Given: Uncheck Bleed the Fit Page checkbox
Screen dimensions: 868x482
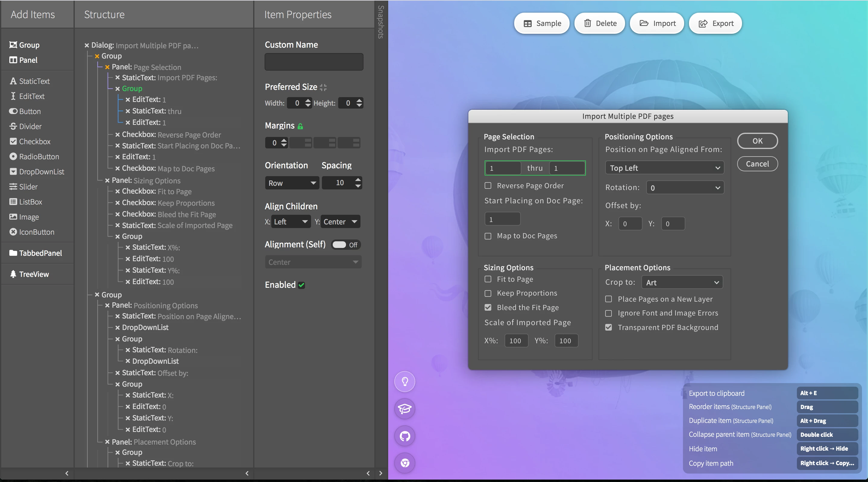Looking at the screenshot, I should (x=488, y=307).
